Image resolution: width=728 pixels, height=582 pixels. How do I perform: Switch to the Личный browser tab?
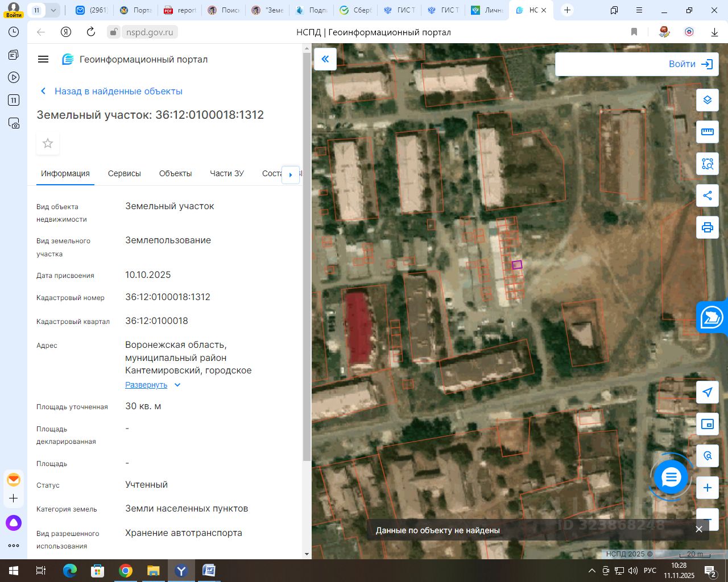point(487,10)
